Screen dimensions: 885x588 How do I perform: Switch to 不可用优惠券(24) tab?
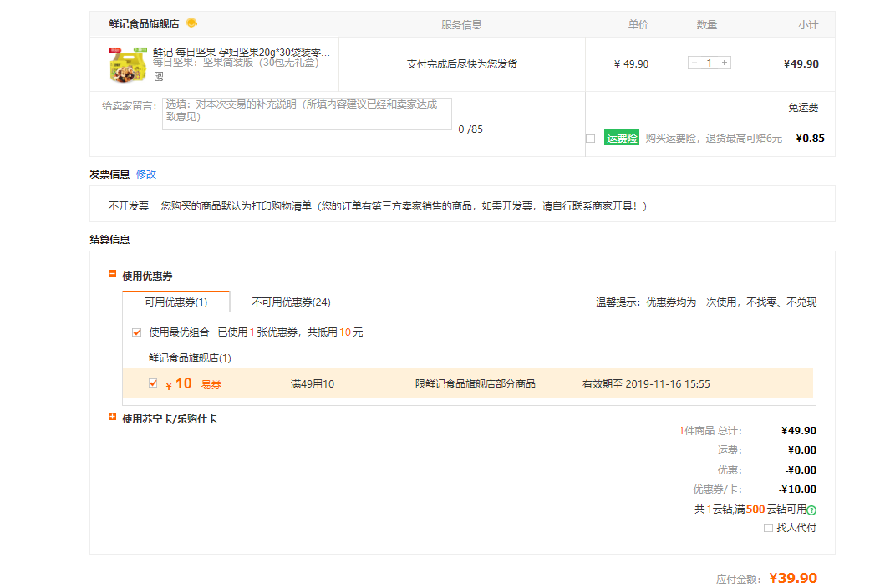291,302
